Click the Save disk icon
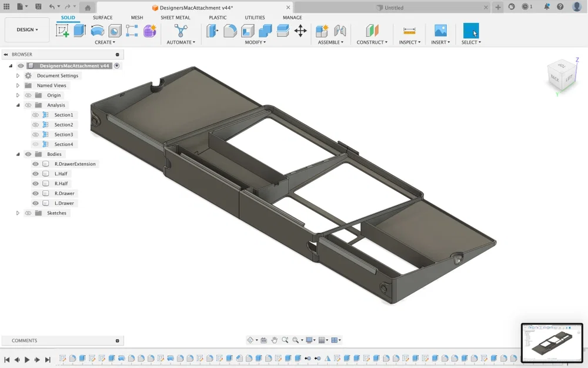The image size is (588, 368). pos(38,6)
